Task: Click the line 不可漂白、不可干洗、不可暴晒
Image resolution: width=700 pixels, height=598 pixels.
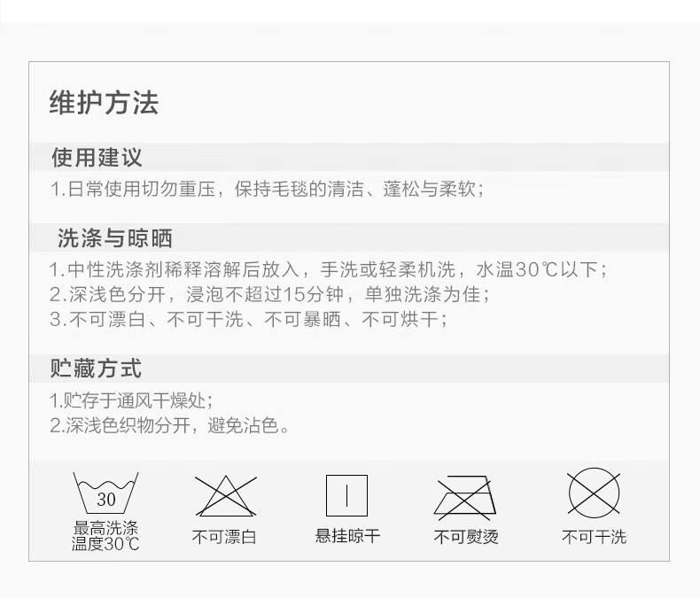Action: click(249, 320)
